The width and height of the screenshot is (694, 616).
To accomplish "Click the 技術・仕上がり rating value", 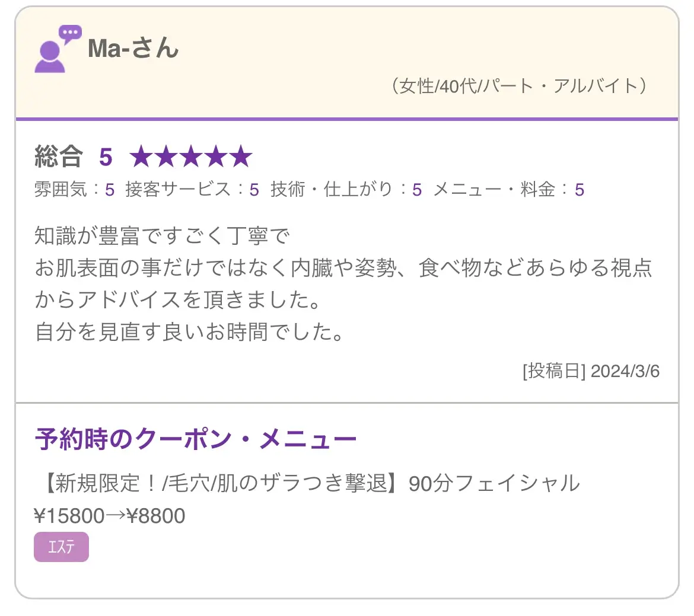I will pyautogui.click(x=417, y=190).
